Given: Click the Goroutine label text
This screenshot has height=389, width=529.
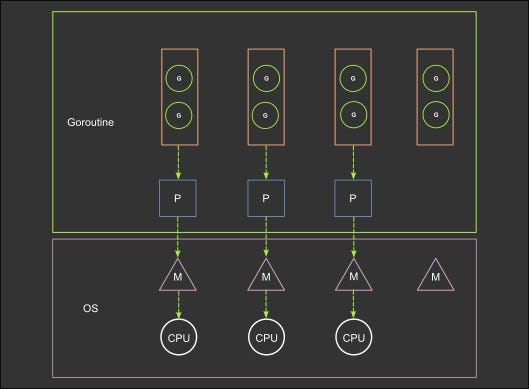Looking at the screenshot, I should pos(90,122).
